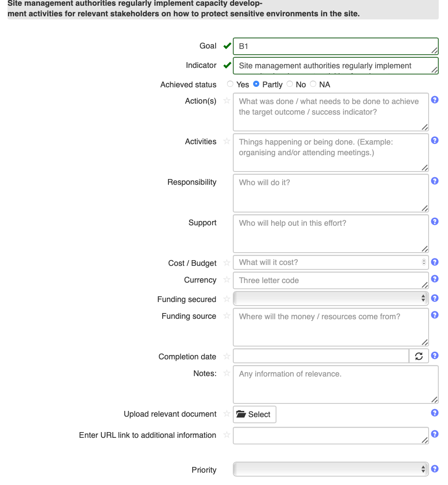Click the Funding source text box
Image resolution: width=448 pixels, height=485 pixels.
pyautogui.click(x=330, y=327)
